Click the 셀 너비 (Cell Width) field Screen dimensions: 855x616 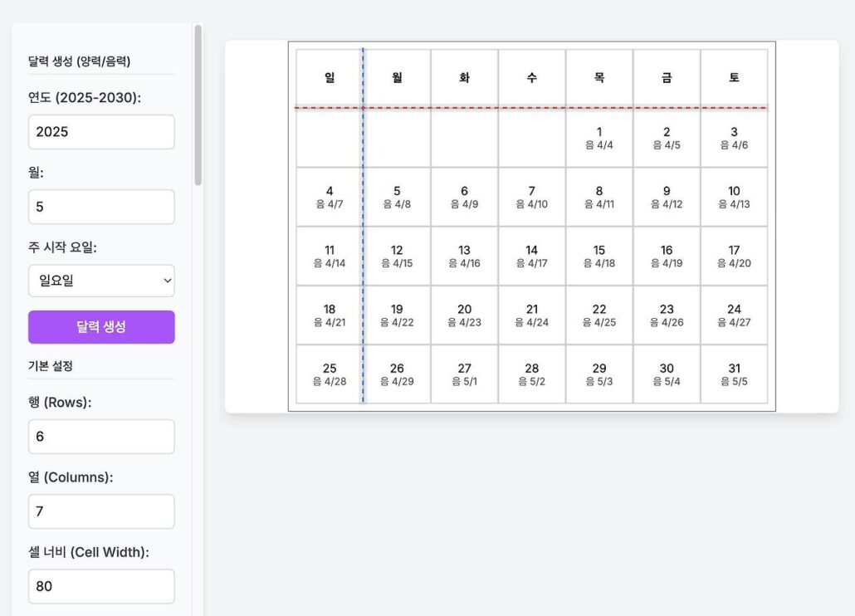coord(101,586)
